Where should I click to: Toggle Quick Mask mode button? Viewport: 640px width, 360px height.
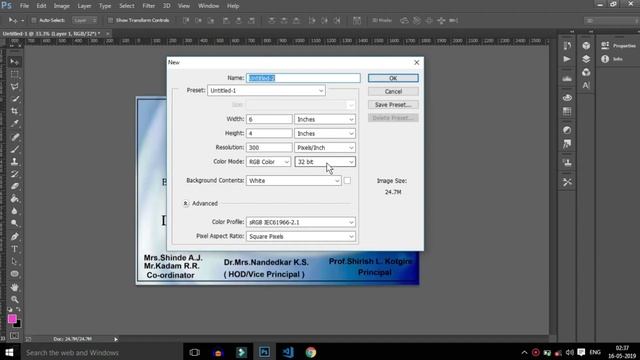pyautogui.click(x=14, y=336)
